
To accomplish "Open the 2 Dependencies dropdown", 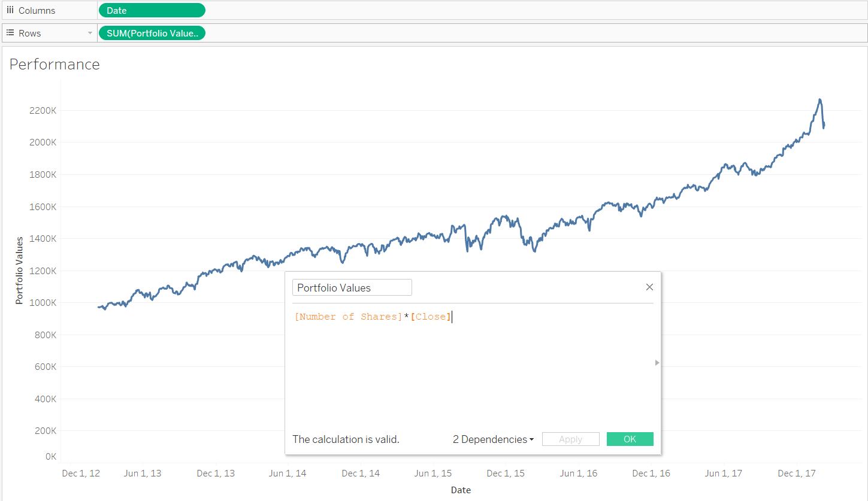I will (x=493, y=439).
